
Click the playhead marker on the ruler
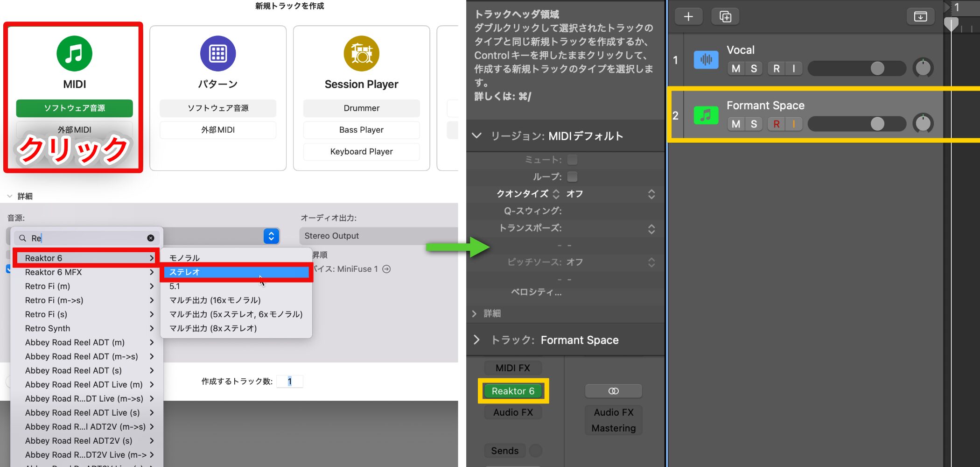click(951, 23)
